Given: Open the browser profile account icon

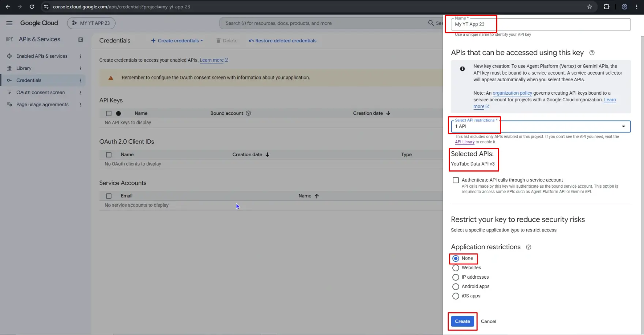Looking at the screenshot, I should pos(625,7).
